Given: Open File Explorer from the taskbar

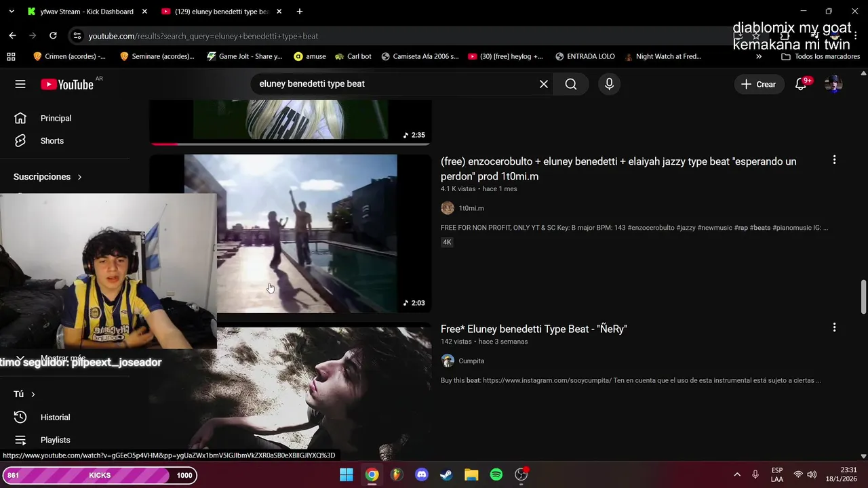Looking at the screenshot, I should pyautogui.click(x=471, y=474).
